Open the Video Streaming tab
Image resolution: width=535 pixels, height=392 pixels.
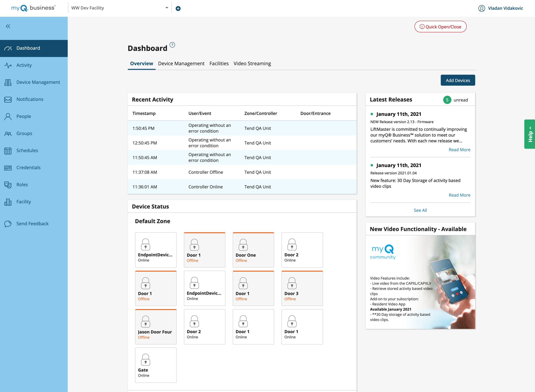tap(252, 64)
